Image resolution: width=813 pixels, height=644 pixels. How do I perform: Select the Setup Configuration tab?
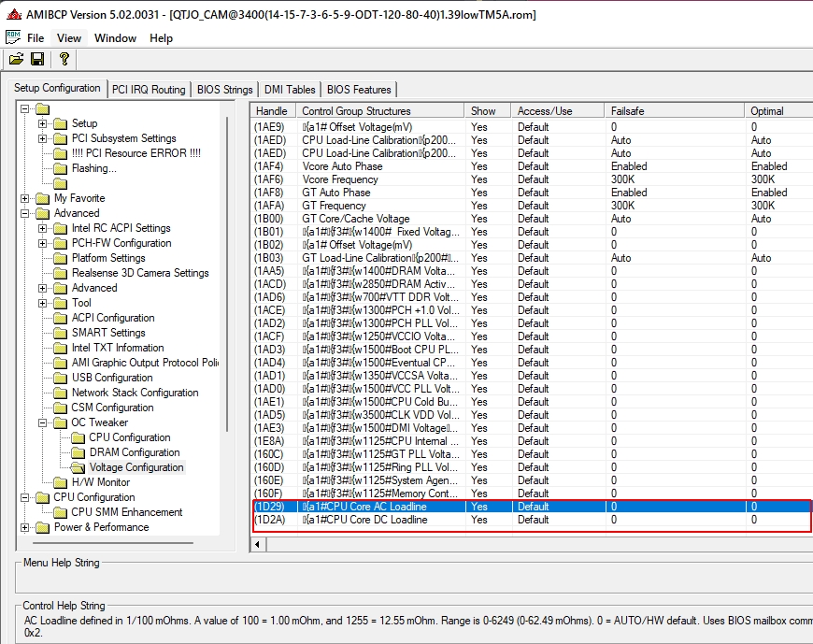[57, 88]
